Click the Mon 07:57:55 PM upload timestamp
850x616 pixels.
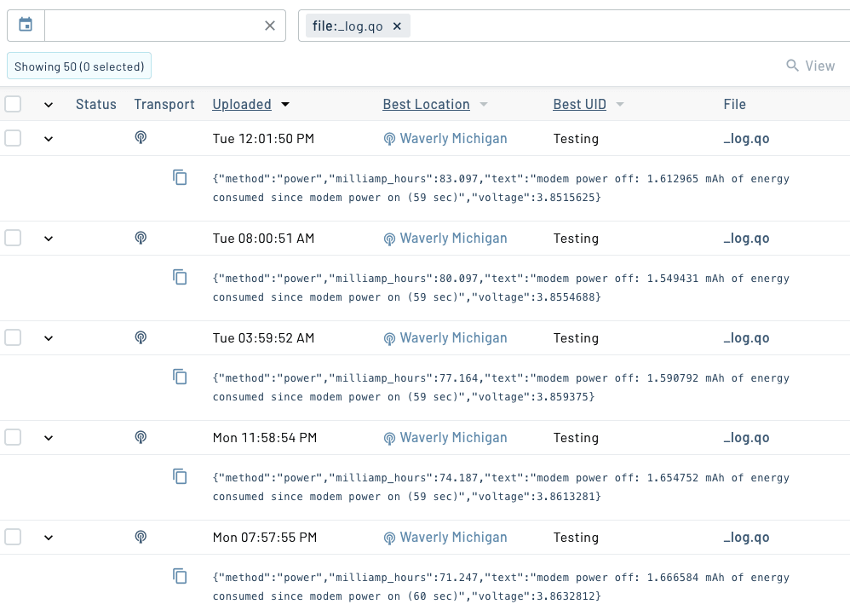coord(265,538)
